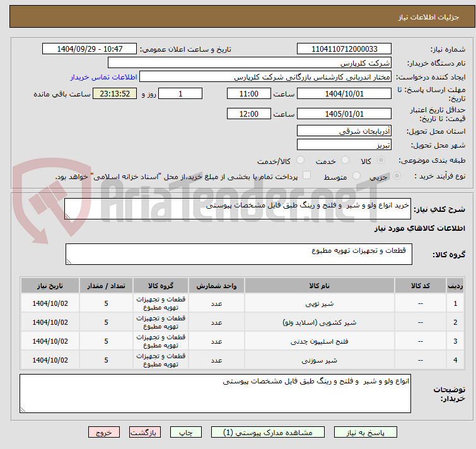The height and width of the screenshot is (449, 476).
Task: Select the کالا/خدمت radio button
Action: [300, 160]
